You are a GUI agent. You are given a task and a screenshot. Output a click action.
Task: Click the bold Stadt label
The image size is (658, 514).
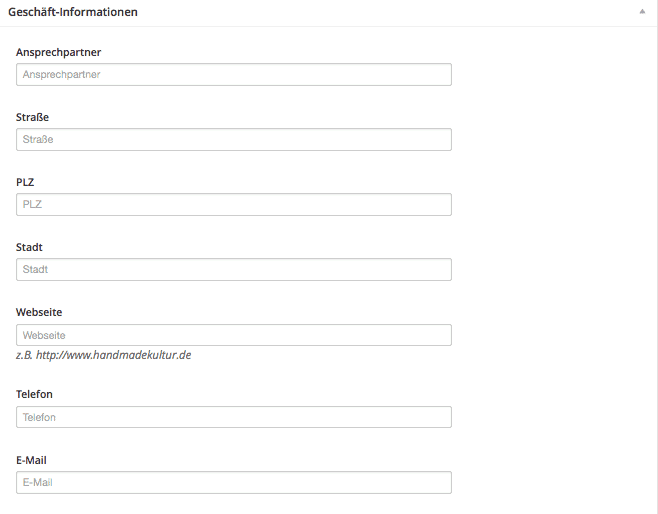coord(29,247)
